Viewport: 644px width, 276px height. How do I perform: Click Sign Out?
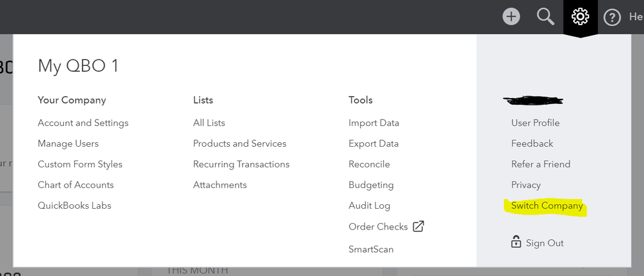[545, 243]
